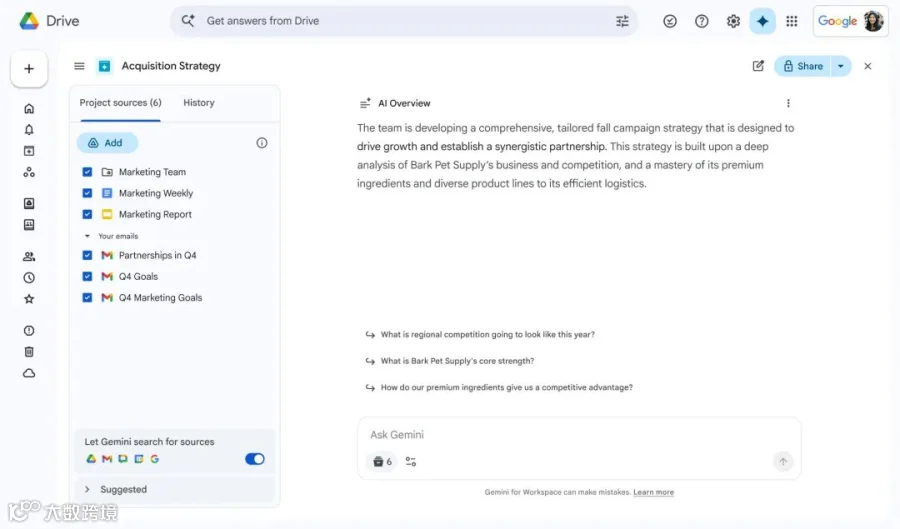Open the Share dropdown arrow
900x529 pixels.
[840, 66]
